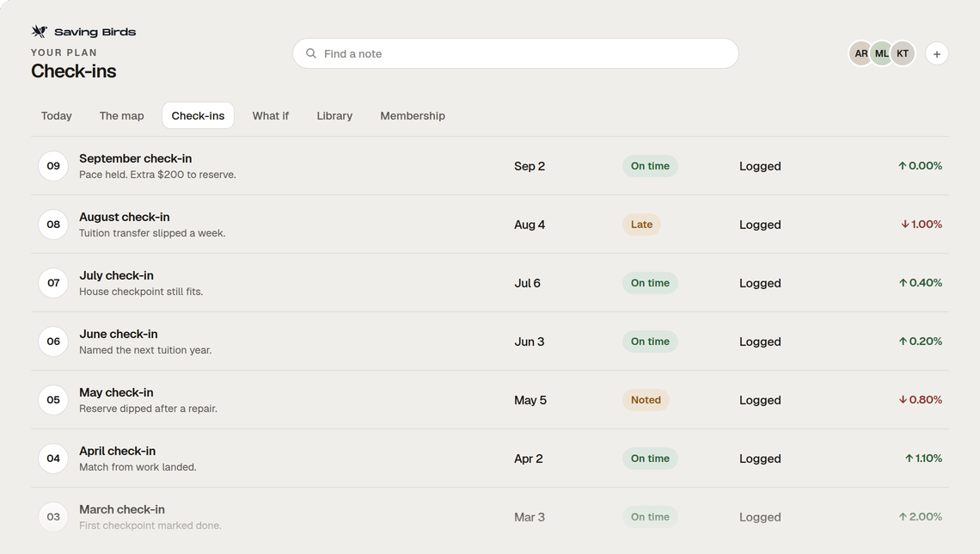Click the 06 number badge

(53, 342)
